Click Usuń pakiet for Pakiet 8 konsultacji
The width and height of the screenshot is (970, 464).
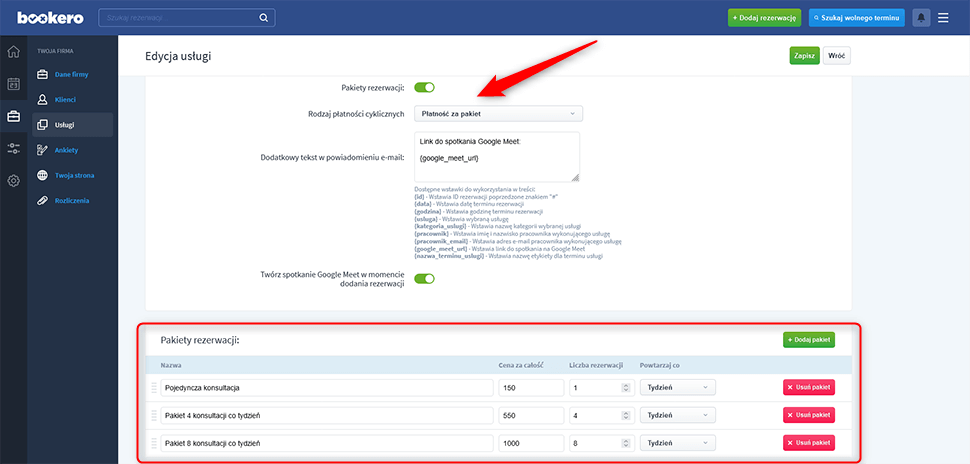(809, 443)
